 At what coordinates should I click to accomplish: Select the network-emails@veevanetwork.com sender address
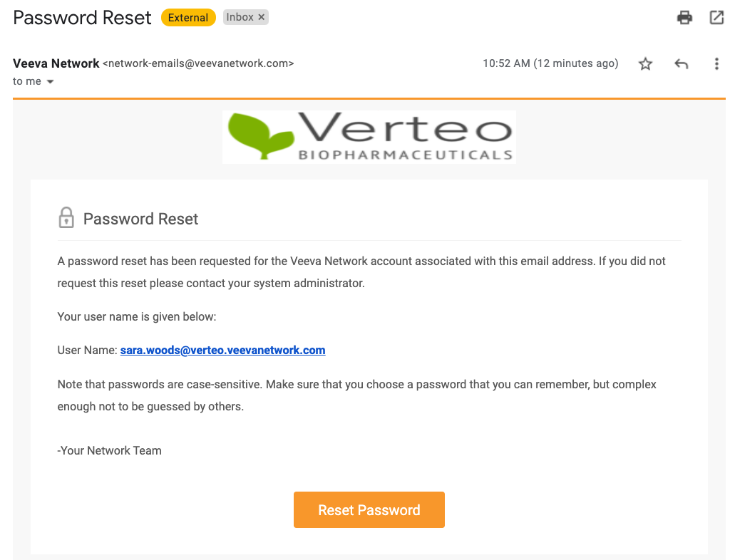click(x=198, y=63)
